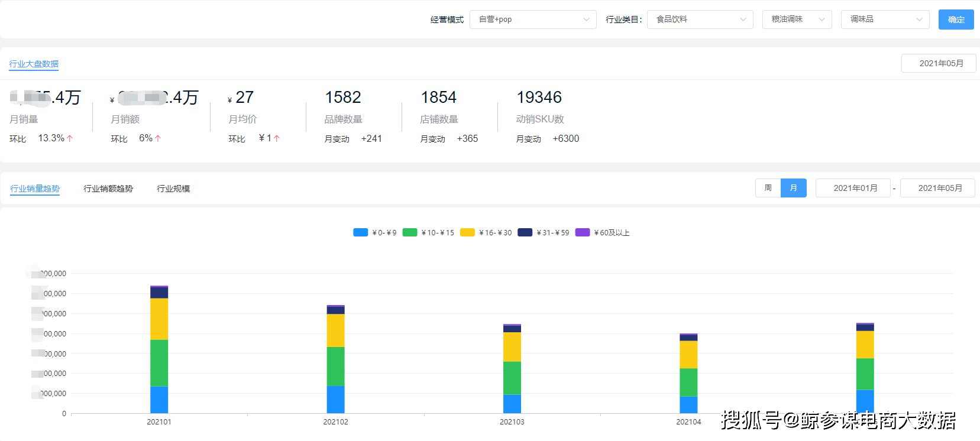Click the 202104 stacked bar
The width and height of the screenshot is (980, 441).
[688, 374]
